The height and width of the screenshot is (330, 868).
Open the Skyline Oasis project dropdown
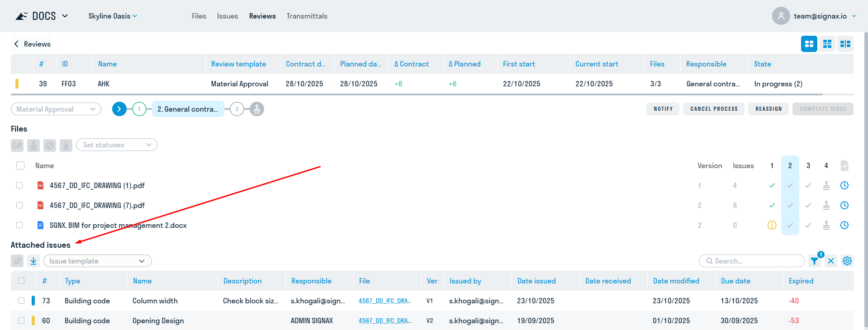coord(113,16)
